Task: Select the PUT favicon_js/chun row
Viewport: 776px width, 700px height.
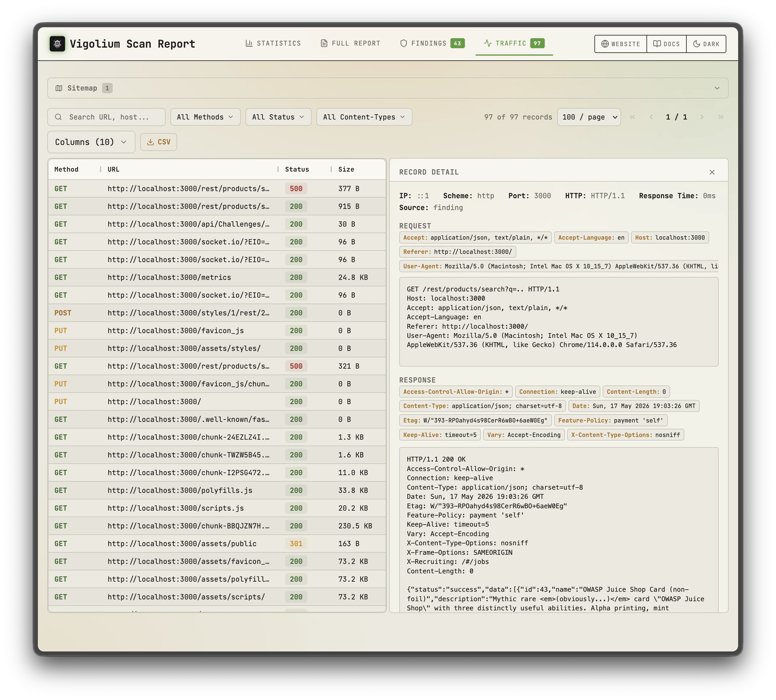Action: pyautogui.click(x=217, y=384)
